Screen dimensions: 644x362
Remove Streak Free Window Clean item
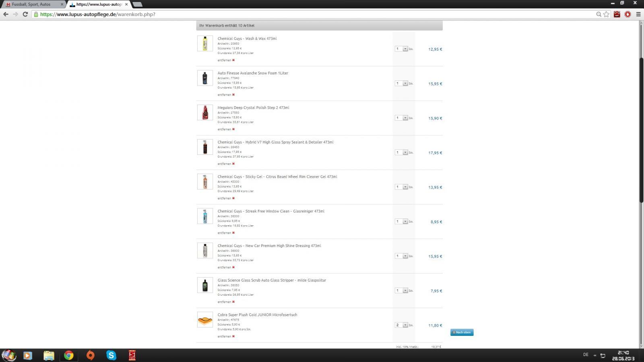[226, 233]
